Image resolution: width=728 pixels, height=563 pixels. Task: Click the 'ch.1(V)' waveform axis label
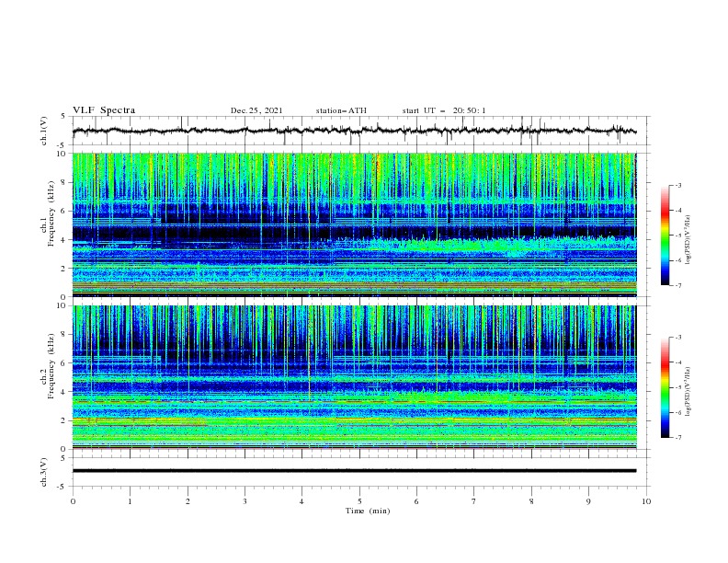[43, 131]
